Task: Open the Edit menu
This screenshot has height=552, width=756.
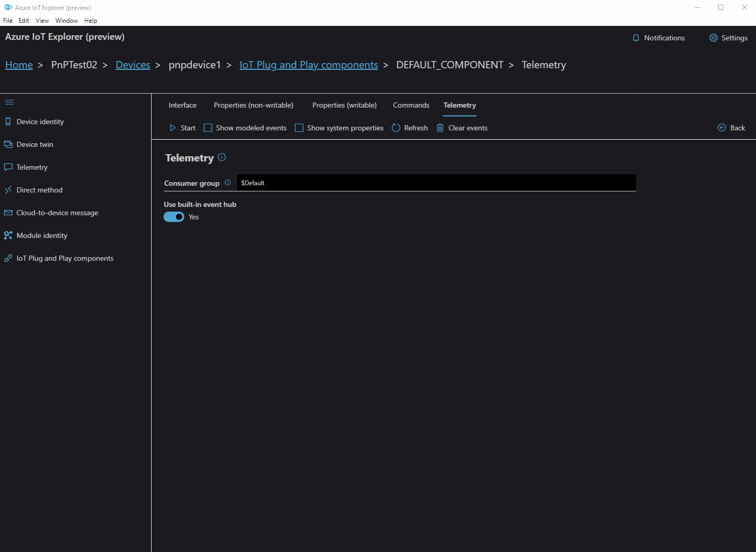Action: (x=24, y=21)
